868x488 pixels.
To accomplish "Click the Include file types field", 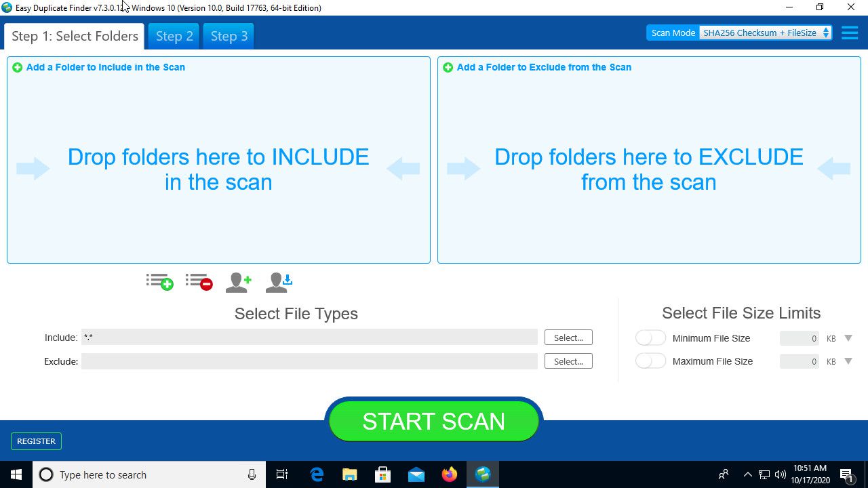I will coord(309,338).
